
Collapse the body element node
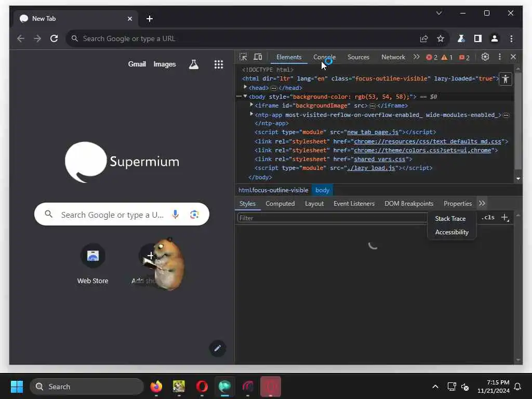(245, 96)
